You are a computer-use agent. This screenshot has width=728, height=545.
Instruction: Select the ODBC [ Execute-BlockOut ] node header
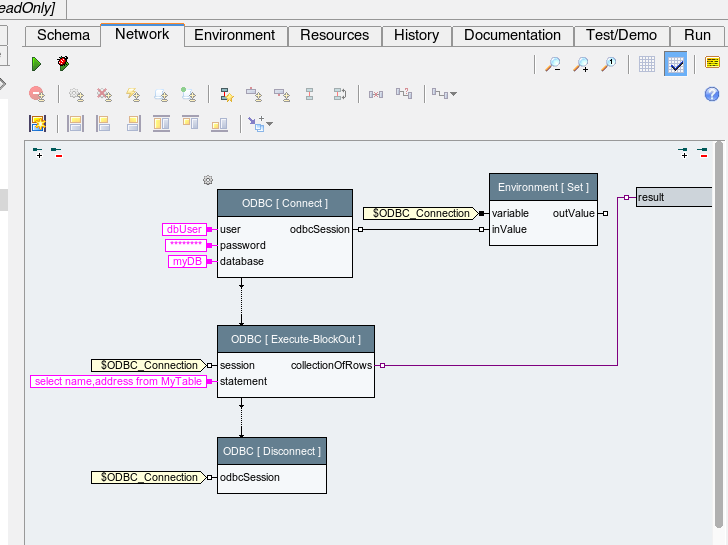296,339
